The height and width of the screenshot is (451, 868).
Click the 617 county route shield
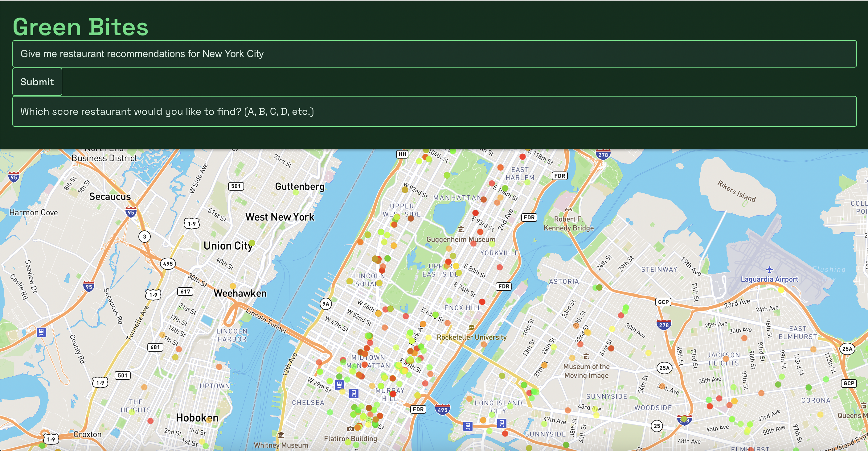(x=185, y=292)
